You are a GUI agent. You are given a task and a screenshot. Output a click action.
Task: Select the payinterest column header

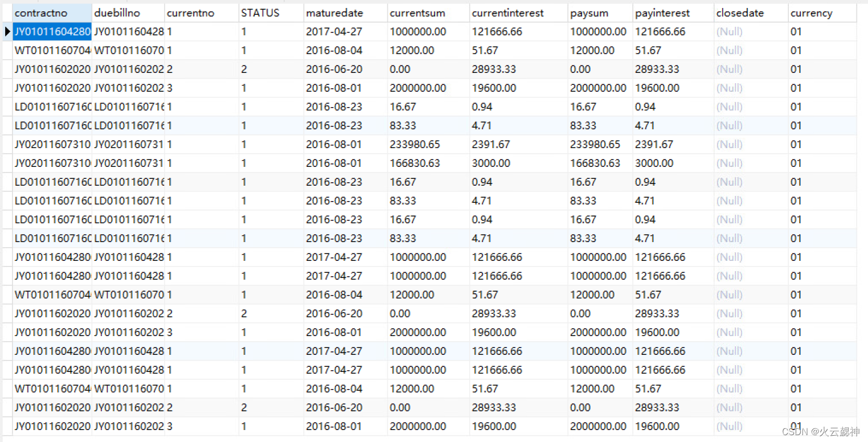pyautogui.click(x=673, y=13)
